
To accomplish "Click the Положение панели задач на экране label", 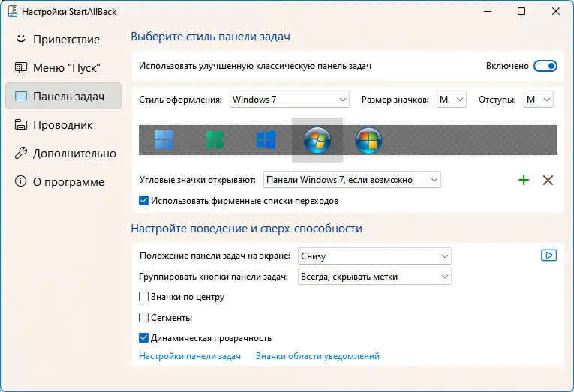I will 215,256.
